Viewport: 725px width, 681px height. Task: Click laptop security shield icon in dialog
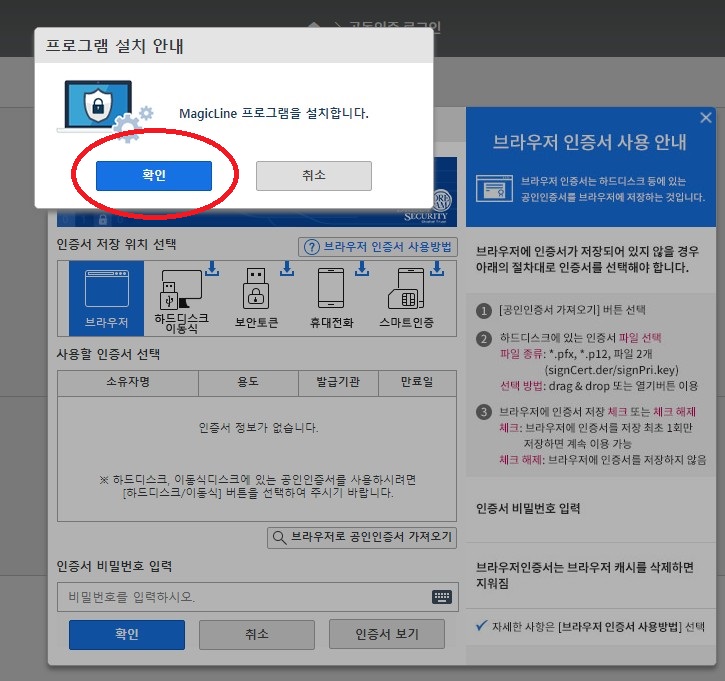click(105, 111)
